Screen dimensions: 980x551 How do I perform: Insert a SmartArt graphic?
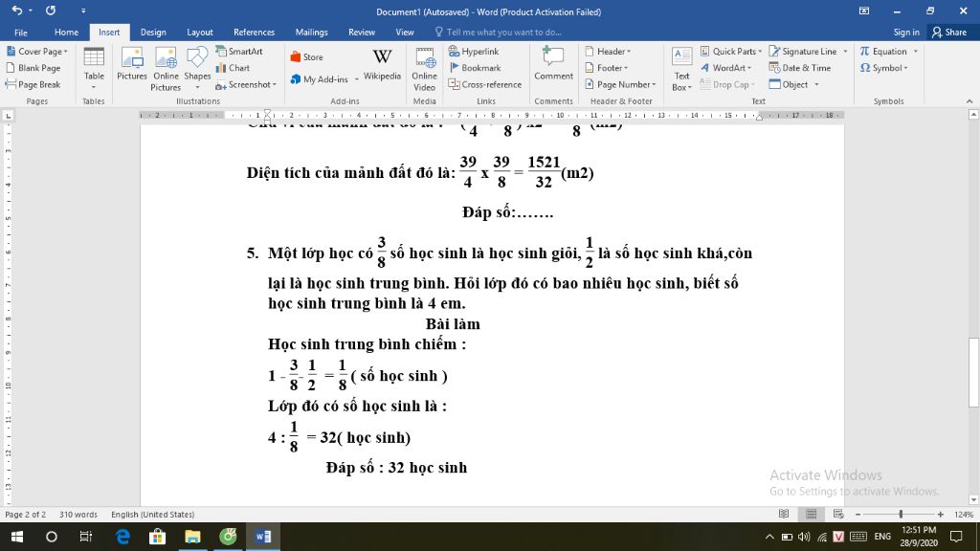click(239, 52)
